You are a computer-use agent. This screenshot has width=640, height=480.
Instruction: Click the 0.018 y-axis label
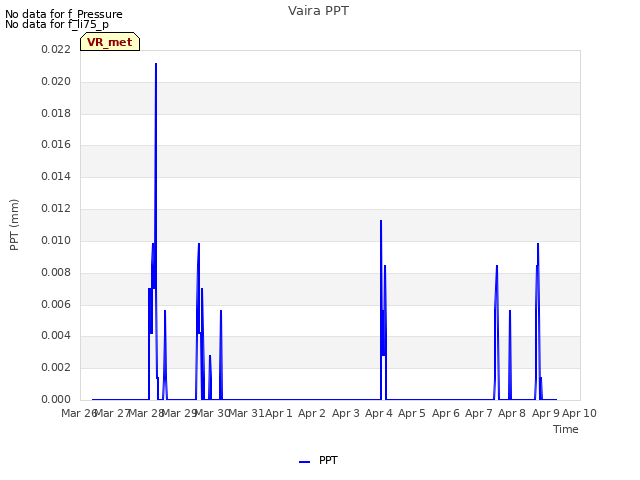pos(56,113)
